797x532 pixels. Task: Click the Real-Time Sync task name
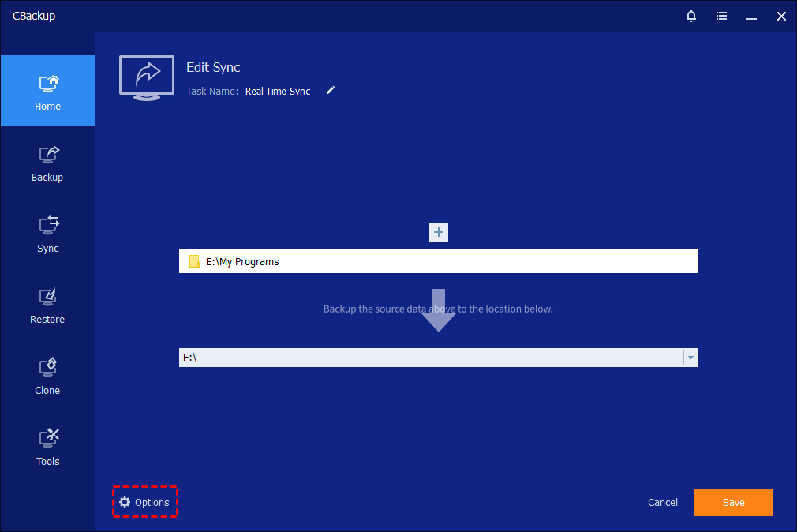tap(278, 92)
